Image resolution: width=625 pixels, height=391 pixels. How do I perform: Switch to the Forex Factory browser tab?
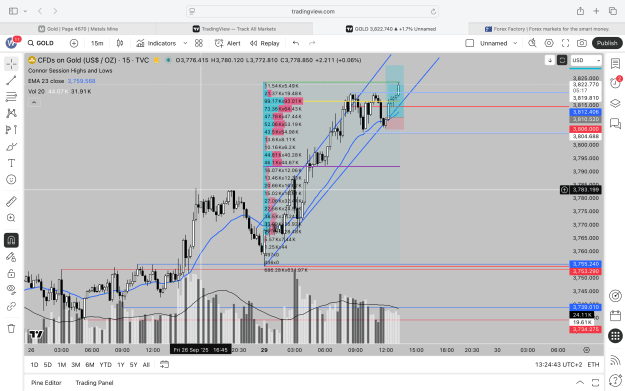coord(547,29)
